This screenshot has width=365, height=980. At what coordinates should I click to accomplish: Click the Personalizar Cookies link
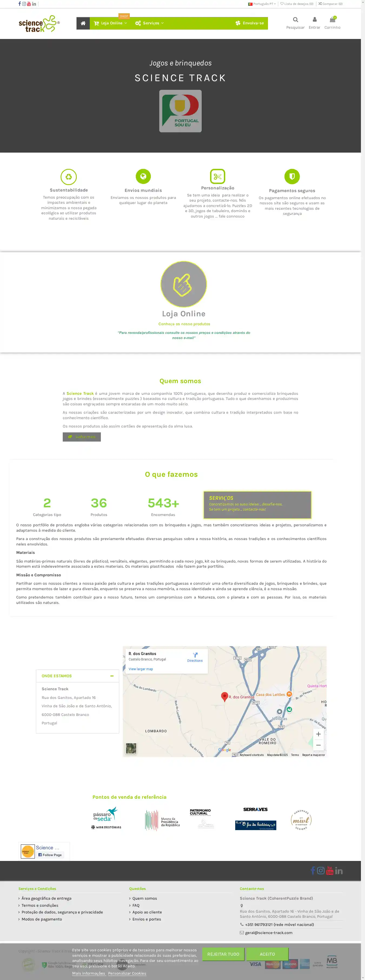click(x=127, y=973)
